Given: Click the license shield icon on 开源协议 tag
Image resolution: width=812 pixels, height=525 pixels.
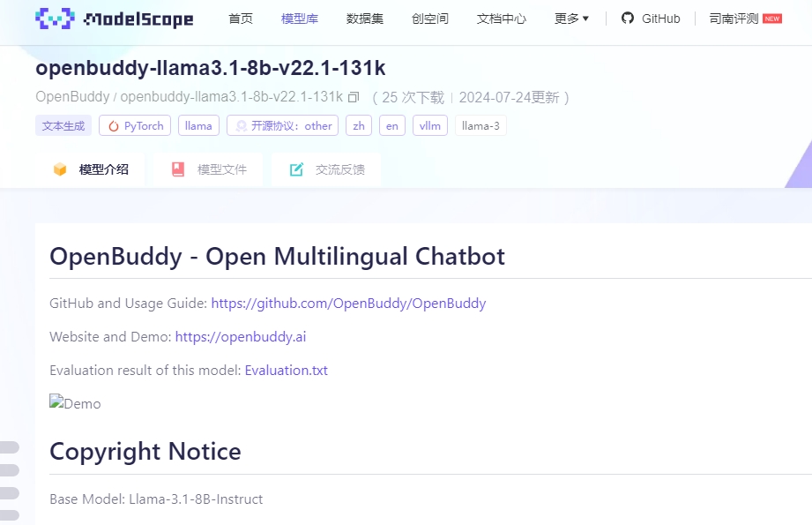Looking at the screenshot, I should (x=241, y=125).
